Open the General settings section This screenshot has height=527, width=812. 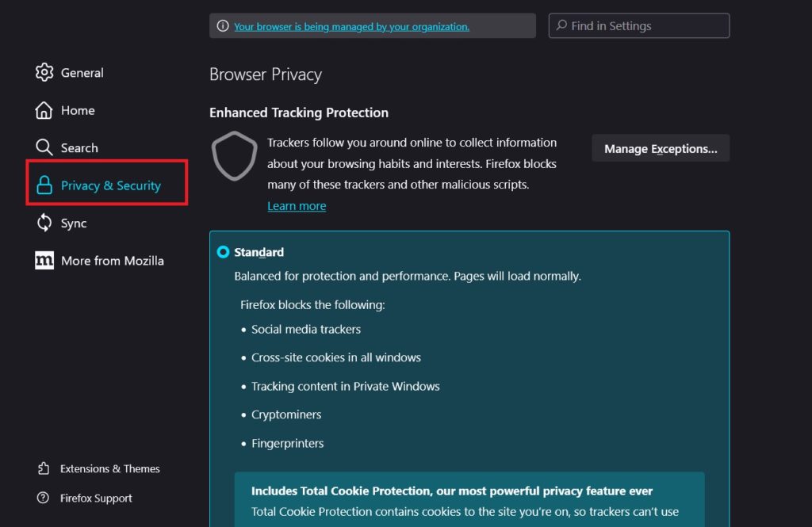(x=82, y=72)
